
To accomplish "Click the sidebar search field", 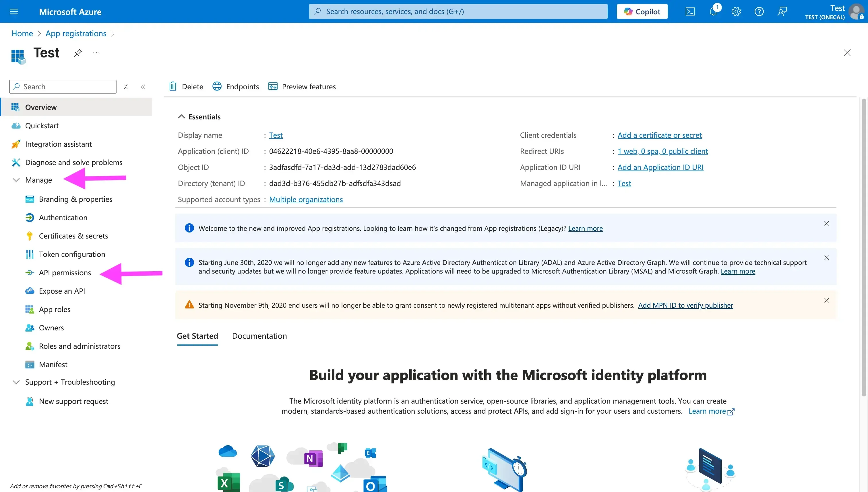I will 63,86.
